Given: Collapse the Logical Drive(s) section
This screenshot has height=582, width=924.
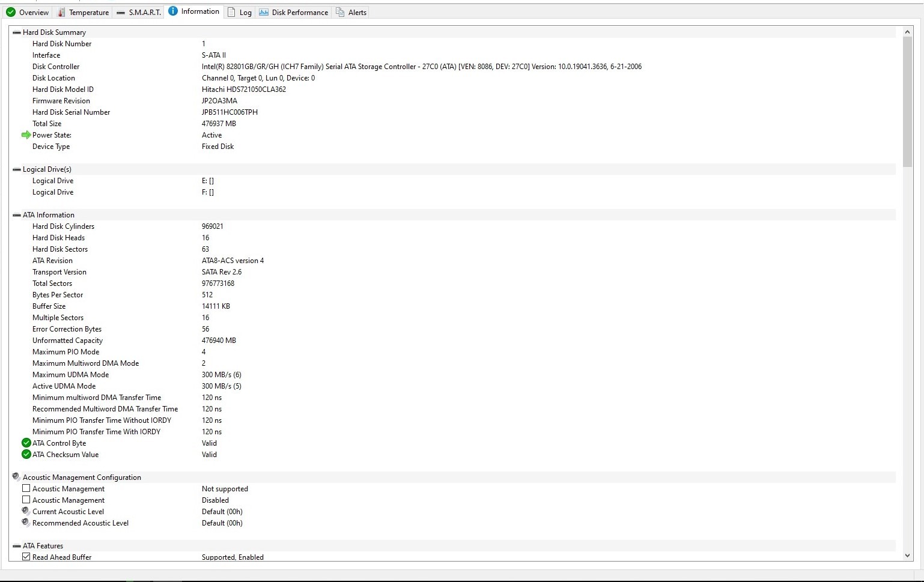Looking at the screenshot, I should (x=17, y=169).
